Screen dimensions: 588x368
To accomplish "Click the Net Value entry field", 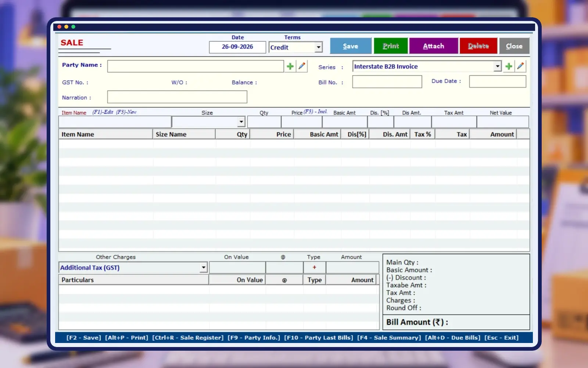I will coord(503,122).
